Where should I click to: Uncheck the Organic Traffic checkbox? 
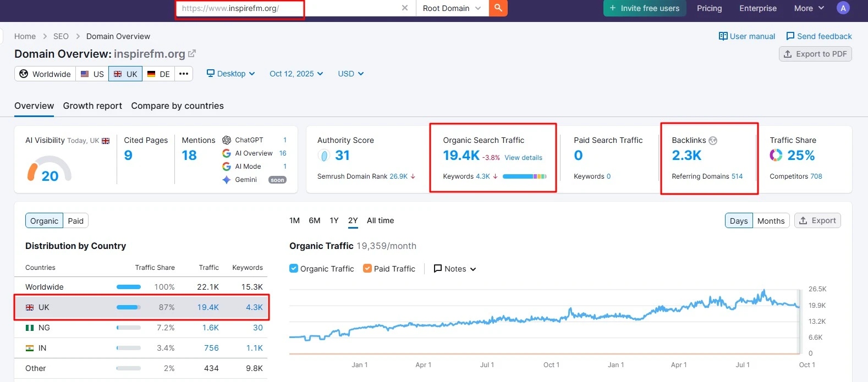pyautogui.click(x=294, y=269)
